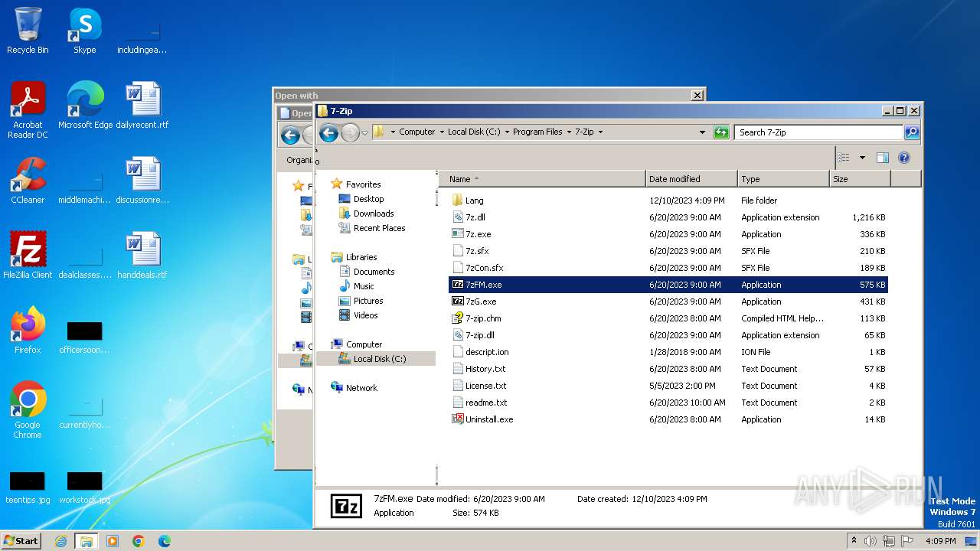This screenshot has width=980, height=551.
Task: Expand the 7-Zip breadcrumb arrow
Action: click(x=600, y=132)
